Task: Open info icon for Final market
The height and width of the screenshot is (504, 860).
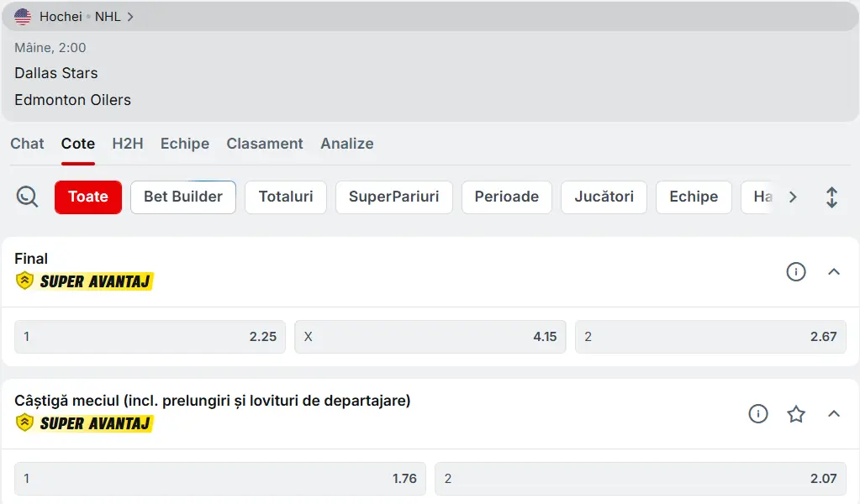Action: 795,271
